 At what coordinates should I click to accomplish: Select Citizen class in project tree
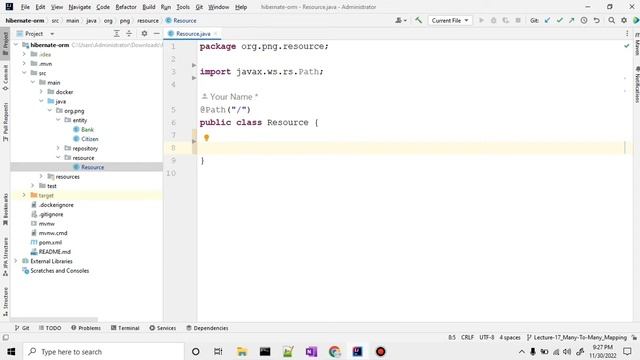point(89,139)
